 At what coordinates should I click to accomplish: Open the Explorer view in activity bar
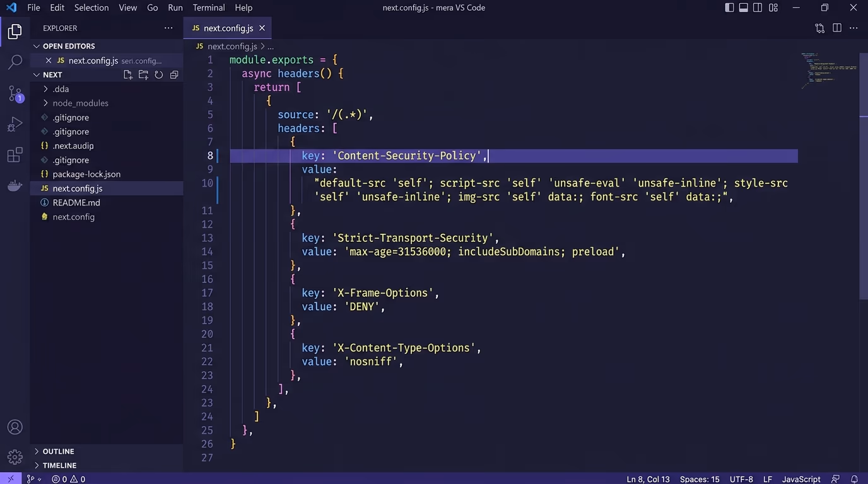(15, 32)
